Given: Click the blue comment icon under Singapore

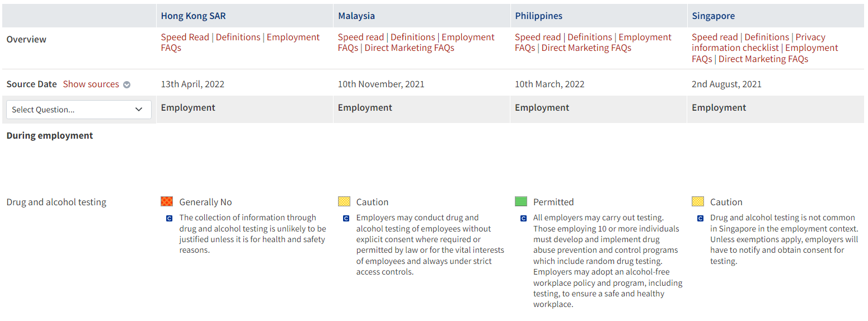Looking at the screenshot, I should tap(700, 219).
